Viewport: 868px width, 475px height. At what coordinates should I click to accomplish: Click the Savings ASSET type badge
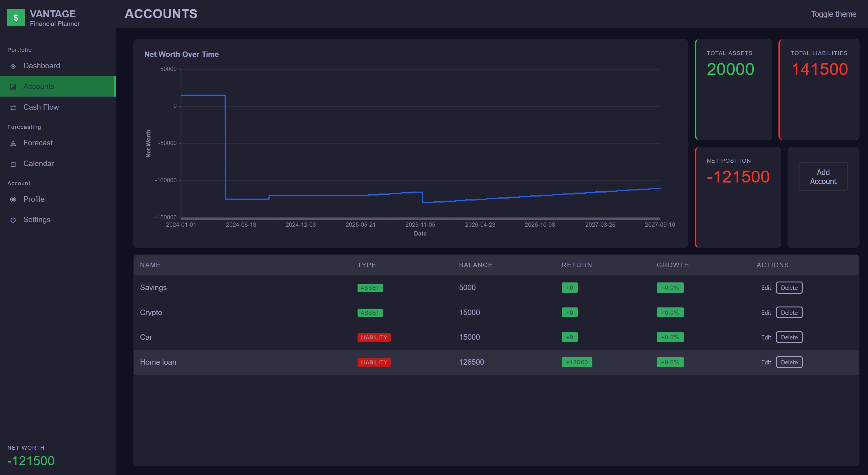click(370, 288)
